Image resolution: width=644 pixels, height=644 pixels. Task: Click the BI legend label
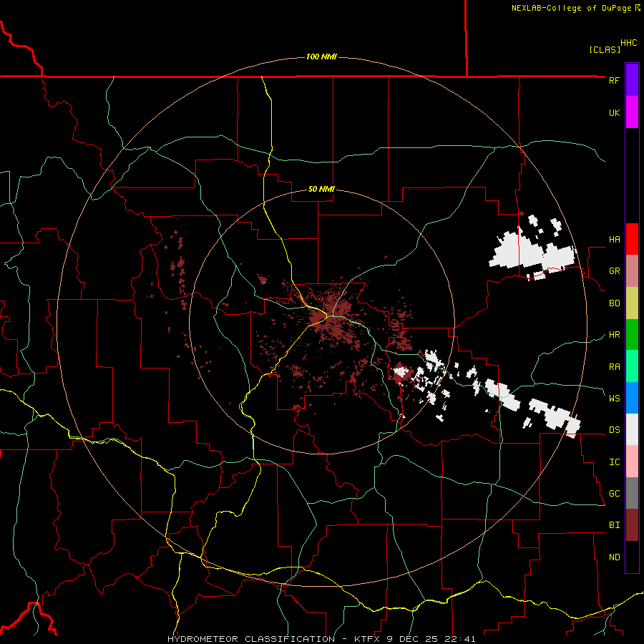pyautogui.click(x=614, y=525)
